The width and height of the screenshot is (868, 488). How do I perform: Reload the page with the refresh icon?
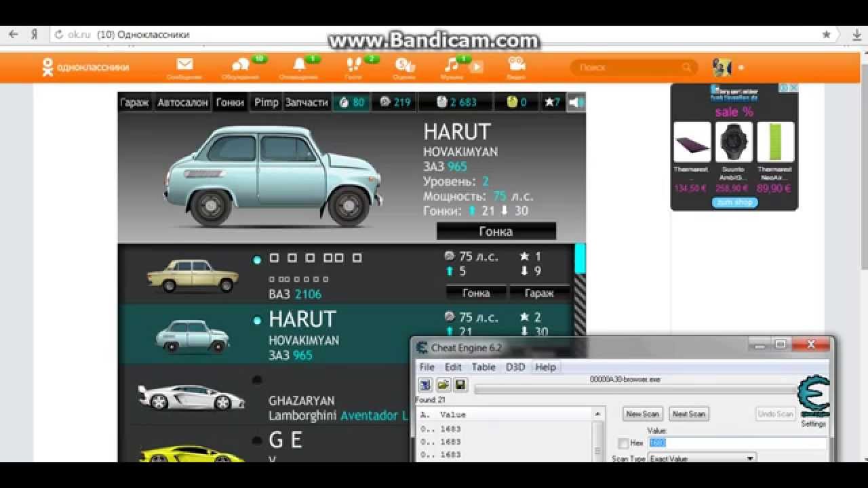[58, 34]
